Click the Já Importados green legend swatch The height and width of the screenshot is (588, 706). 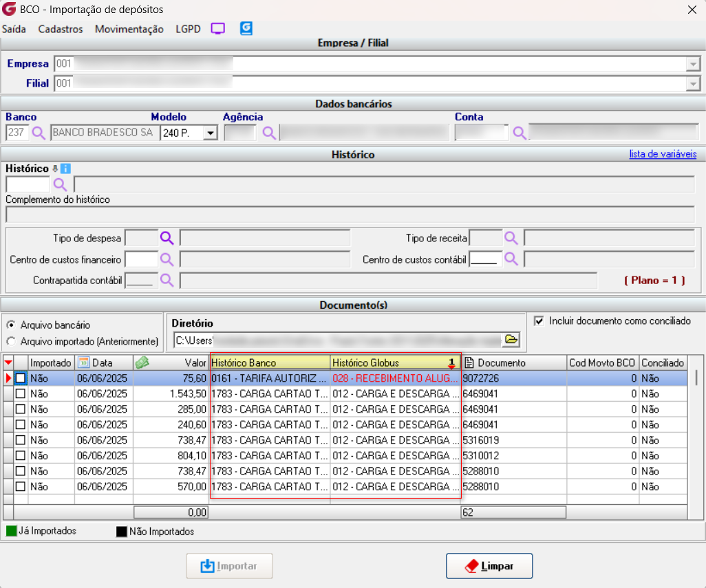(11, 531)
